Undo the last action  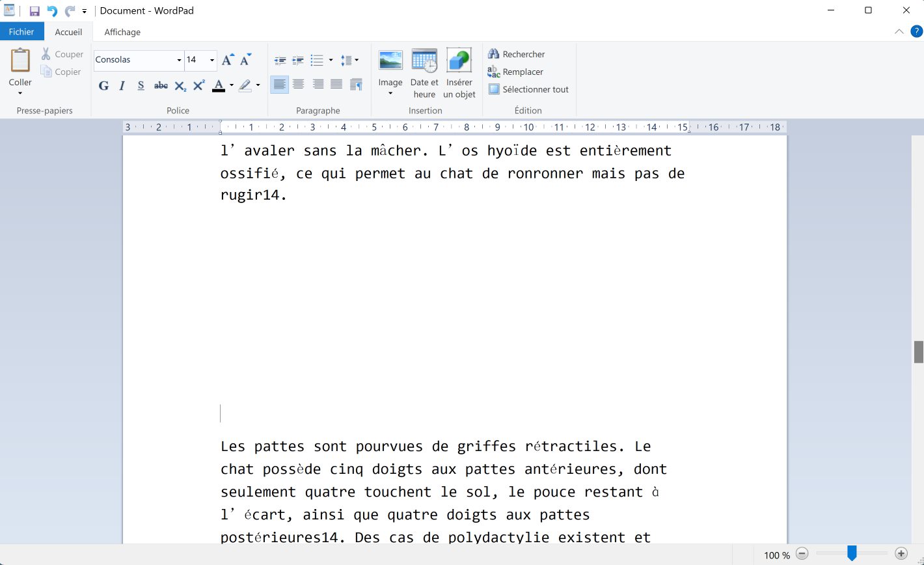pyautogui.click(x=52, y=11)
